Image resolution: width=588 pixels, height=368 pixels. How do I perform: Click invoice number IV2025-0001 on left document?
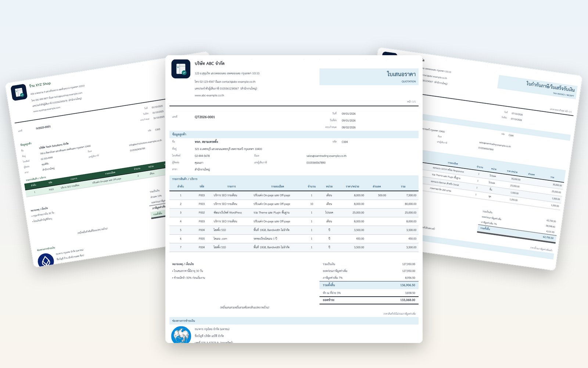coord(43,127)
